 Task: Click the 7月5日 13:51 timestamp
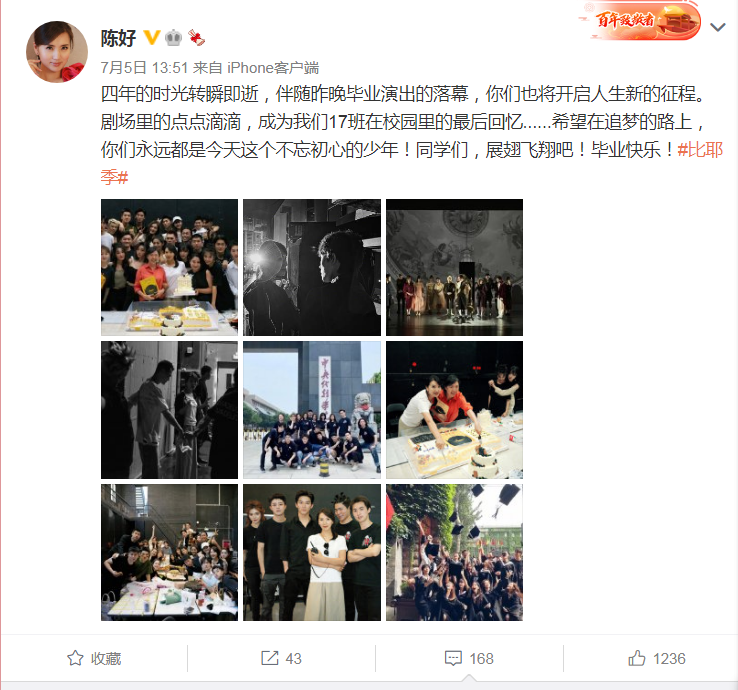click(144, 68)
